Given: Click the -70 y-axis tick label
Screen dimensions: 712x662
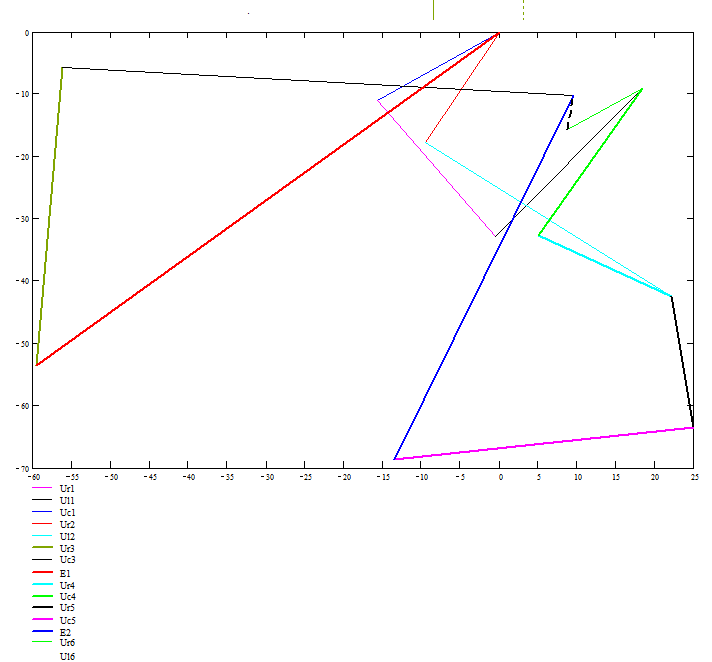Looking at the screenshot, I should (22, 469).
